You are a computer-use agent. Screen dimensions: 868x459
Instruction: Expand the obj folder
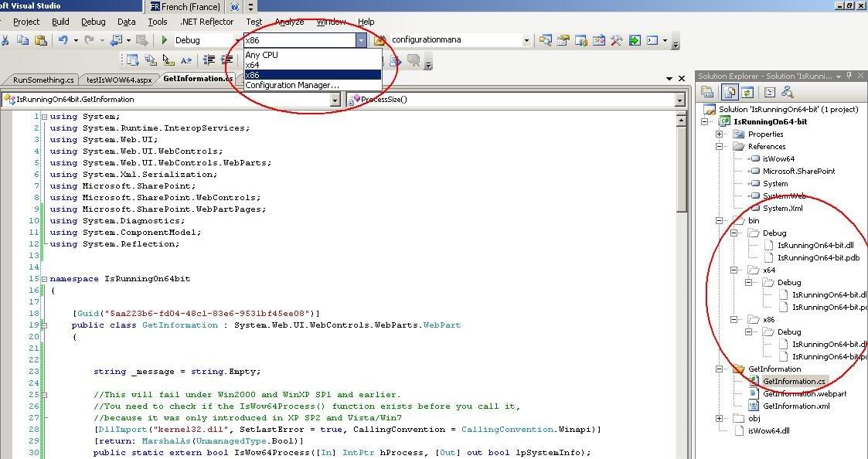click(x=719, y=419)
